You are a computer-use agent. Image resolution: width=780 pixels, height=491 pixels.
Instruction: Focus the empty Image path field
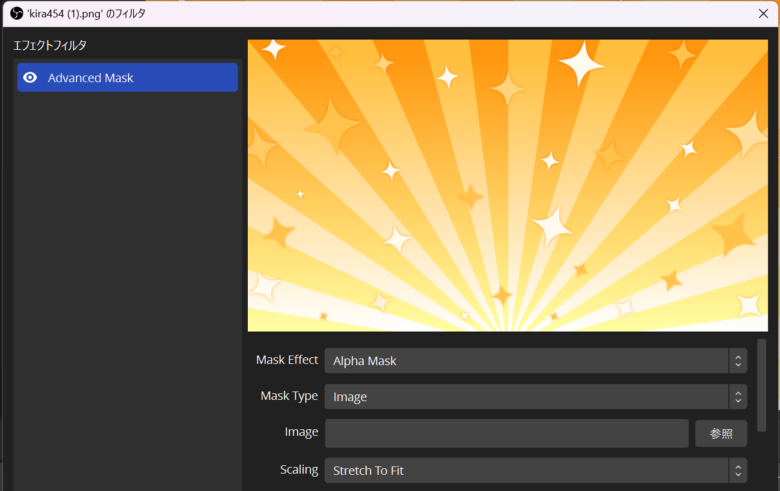[506, 433]
